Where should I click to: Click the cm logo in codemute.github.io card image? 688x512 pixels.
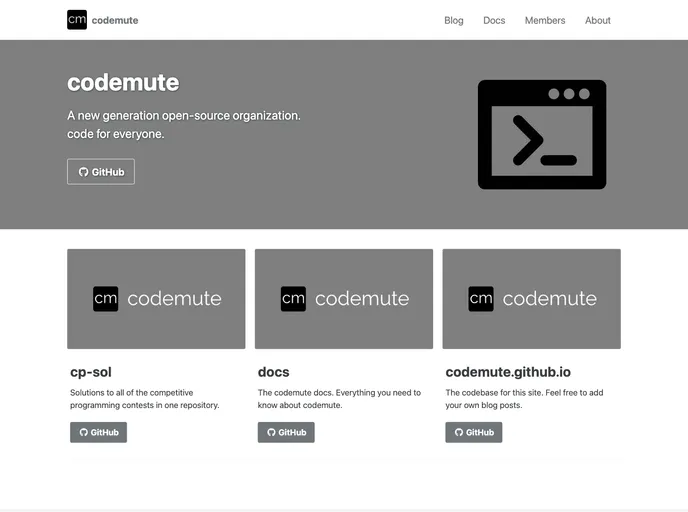coord(481,299)
